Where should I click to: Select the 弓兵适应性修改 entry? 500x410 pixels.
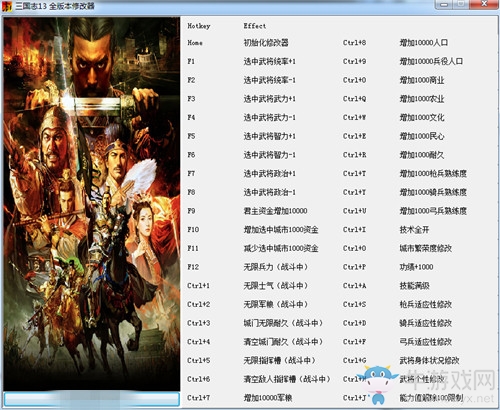426,341
